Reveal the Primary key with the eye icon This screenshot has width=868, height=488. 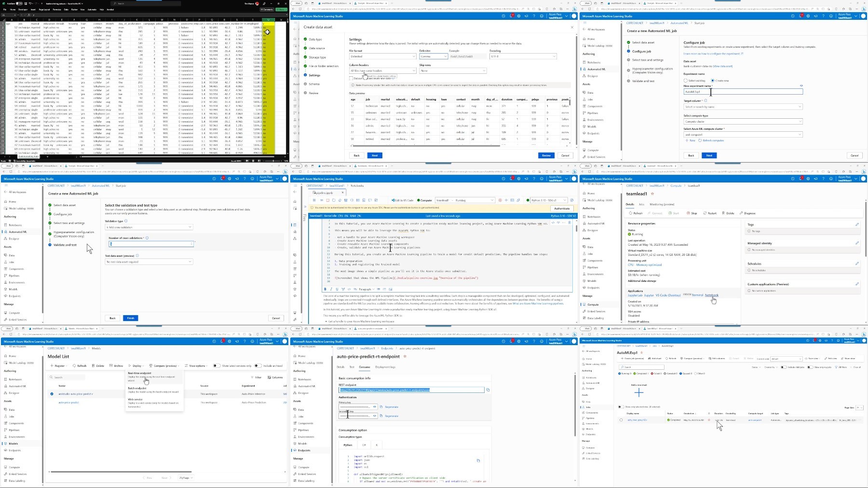click(375, 407)
